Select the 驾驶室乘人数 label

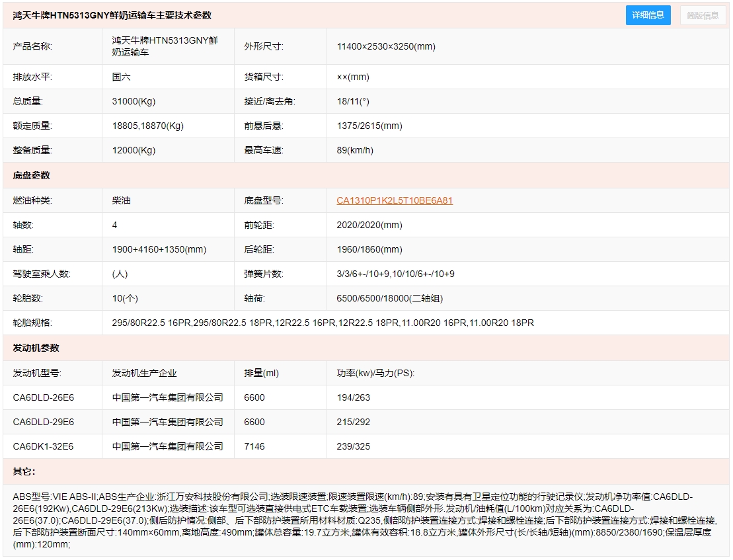click(x=42, y=274)
